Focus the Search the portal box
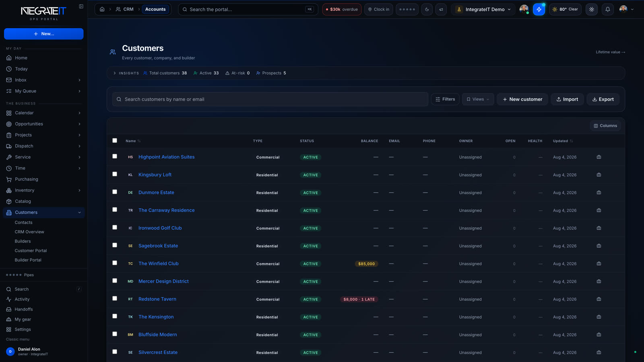644x362 pixels. click(248, 9)
